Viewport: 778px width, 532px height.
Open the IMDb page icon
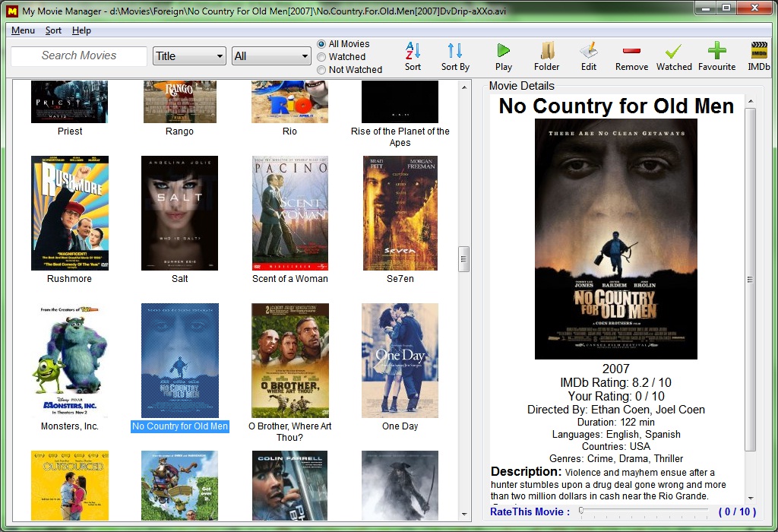pyautogui.click(x=759, y=51)
